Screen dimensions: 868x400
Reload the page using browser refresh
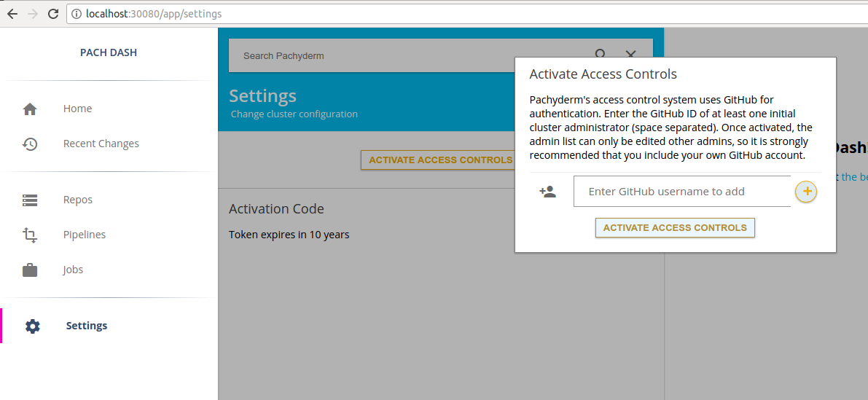tap(53, 14)
